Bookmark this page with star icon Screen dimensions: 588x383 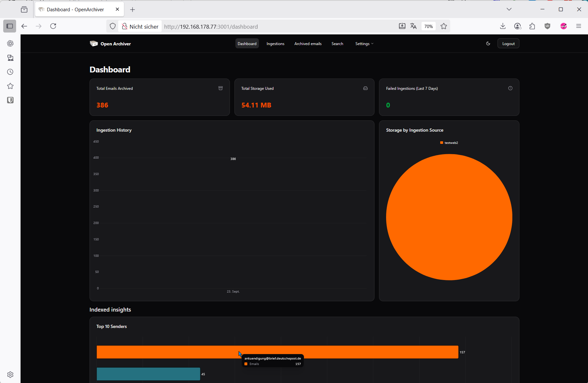click(443, 26)
